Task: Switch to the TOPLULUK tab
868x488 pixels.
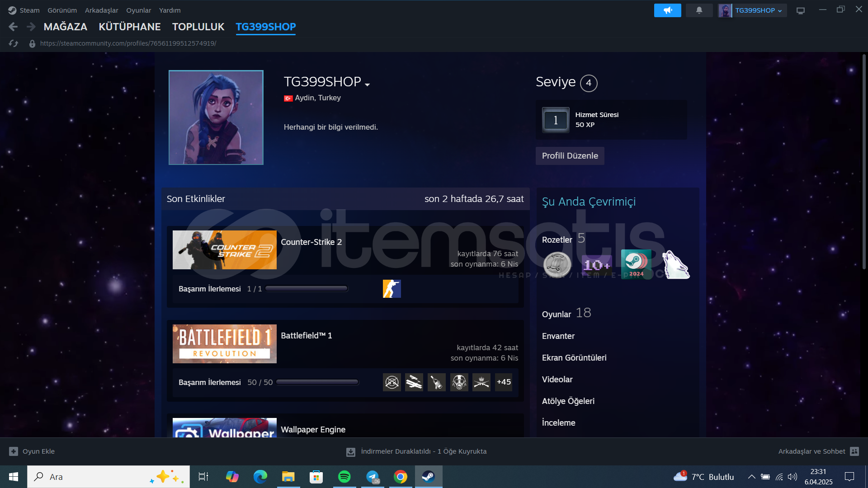Action: pos(198,27)
